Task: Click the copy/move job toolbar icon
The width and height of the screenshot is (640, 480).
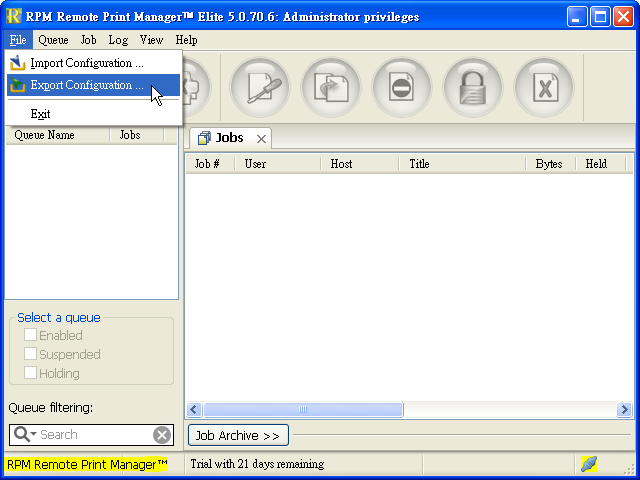Action: click(331, 87)
